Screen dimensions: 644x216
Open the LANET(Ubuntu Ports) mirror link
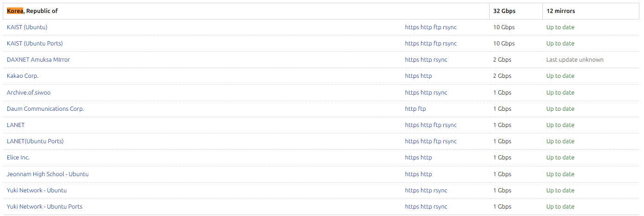(x=35, y=141)
